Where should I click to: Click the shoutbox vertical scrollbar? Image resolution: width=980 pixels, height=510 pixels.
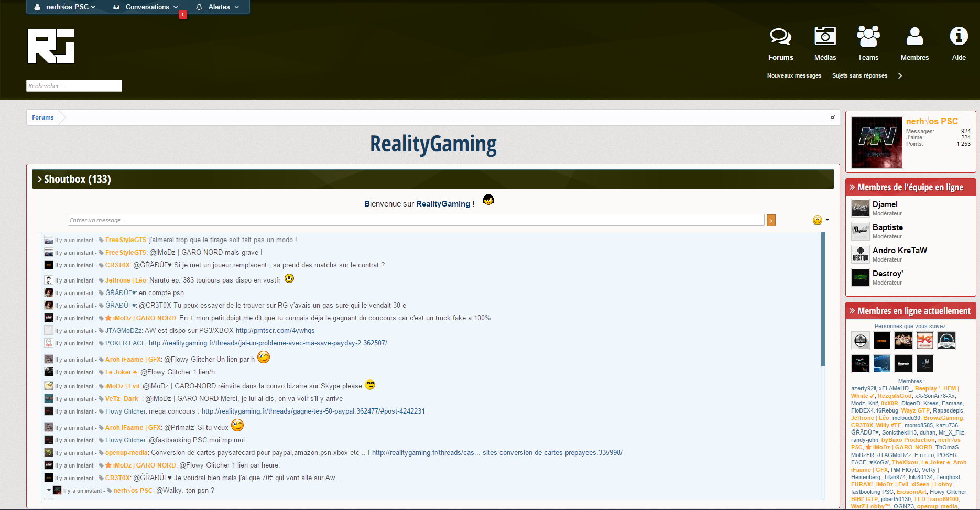pyautogui.click(x=823, y=299)
